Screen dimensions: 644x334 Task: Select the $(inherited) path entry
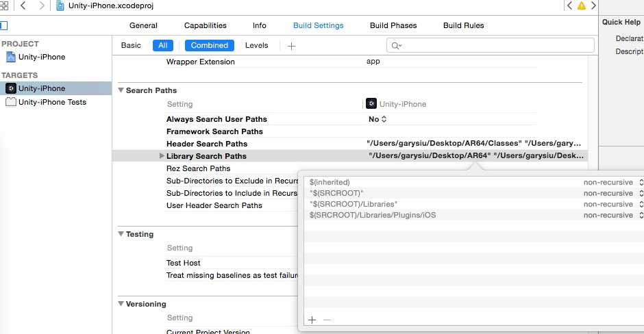click(x=330, y=182)
